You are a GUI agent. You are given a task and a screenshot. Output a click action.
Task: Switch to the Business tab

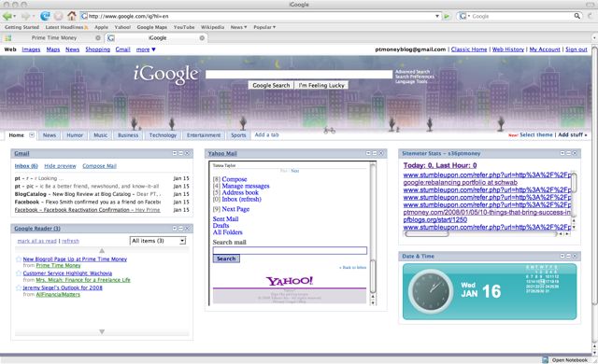[x=128, y=135]
